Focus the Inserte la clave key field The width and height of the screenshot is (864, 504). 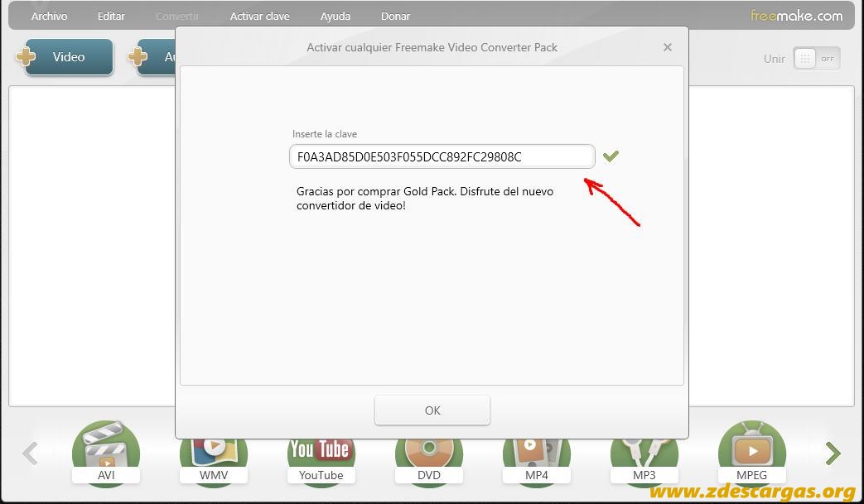(x=442, y=156)
